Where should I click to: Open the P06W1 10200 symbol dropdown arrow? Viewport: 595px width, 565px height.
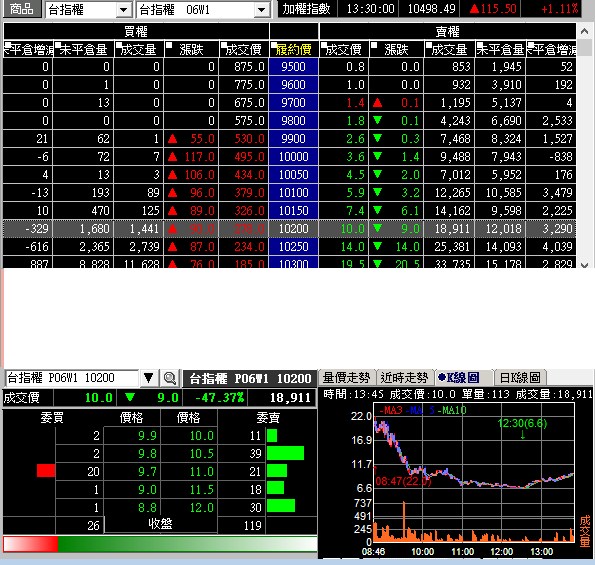148,378
